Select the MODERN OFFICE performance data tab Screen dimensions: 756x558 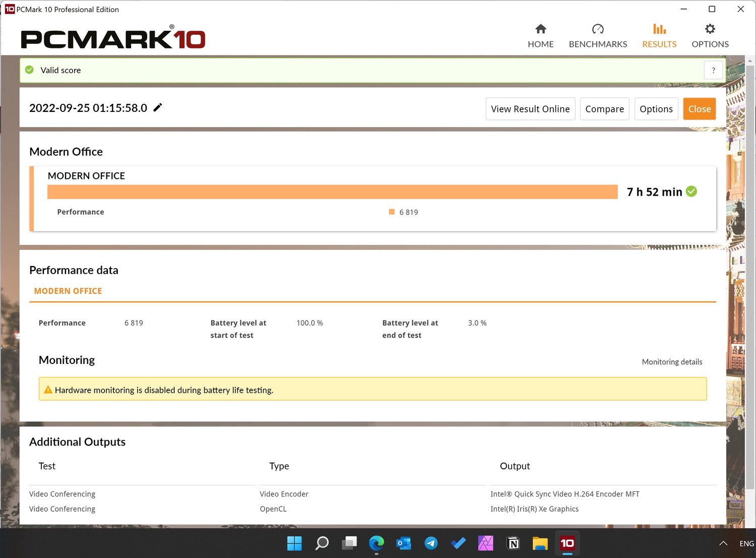(x=68, y=291)
